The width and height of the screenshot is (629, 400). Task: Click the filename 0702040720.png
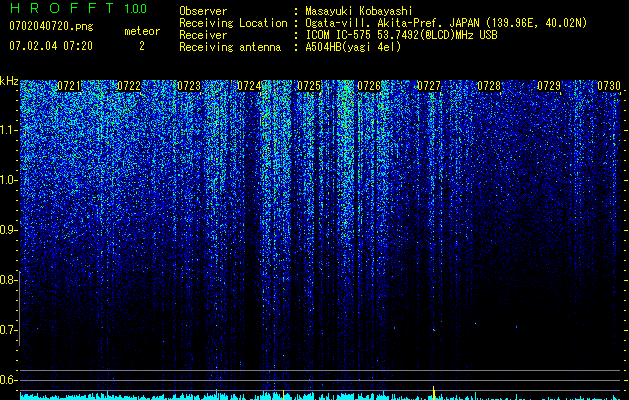point(51,26)
